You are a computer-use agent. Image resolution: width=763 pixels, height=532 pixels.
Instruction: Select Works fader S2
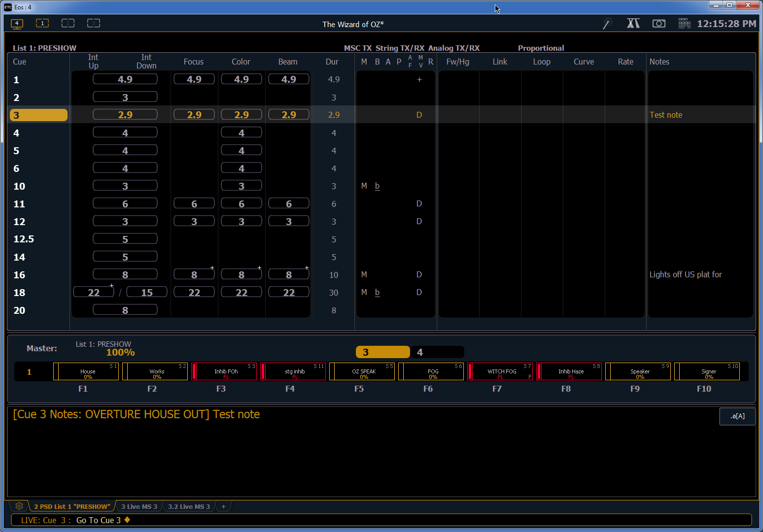click(x=155, y=371)
